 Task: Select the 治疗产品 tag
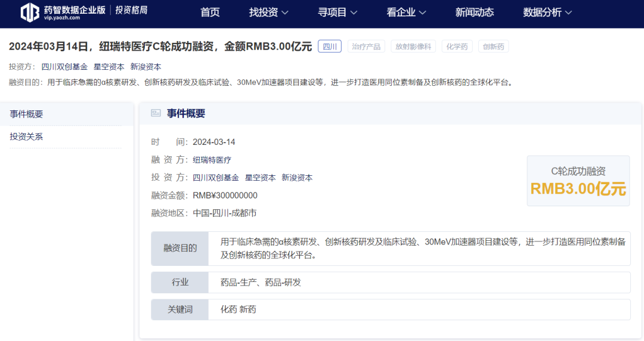(x=366, y=46)
